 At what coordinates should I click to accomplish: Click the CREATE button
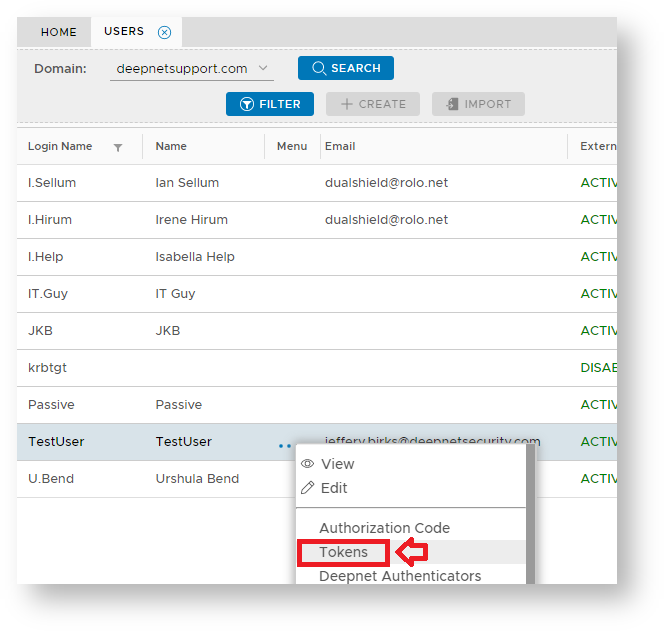click(x=373, y=104)
